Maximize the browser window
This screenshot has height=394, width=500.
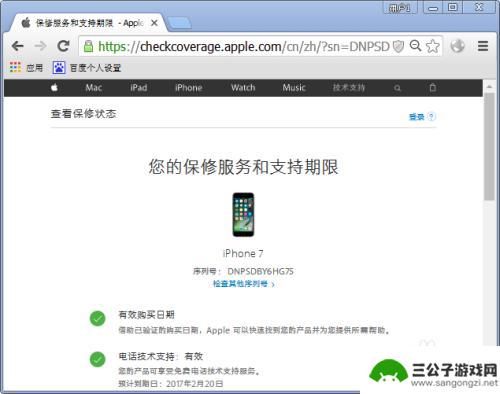(x=452, y=7)
